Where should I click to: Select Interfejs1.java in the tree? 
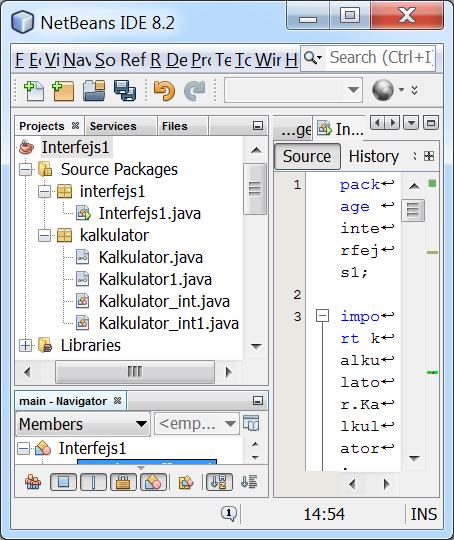[149, 214]
